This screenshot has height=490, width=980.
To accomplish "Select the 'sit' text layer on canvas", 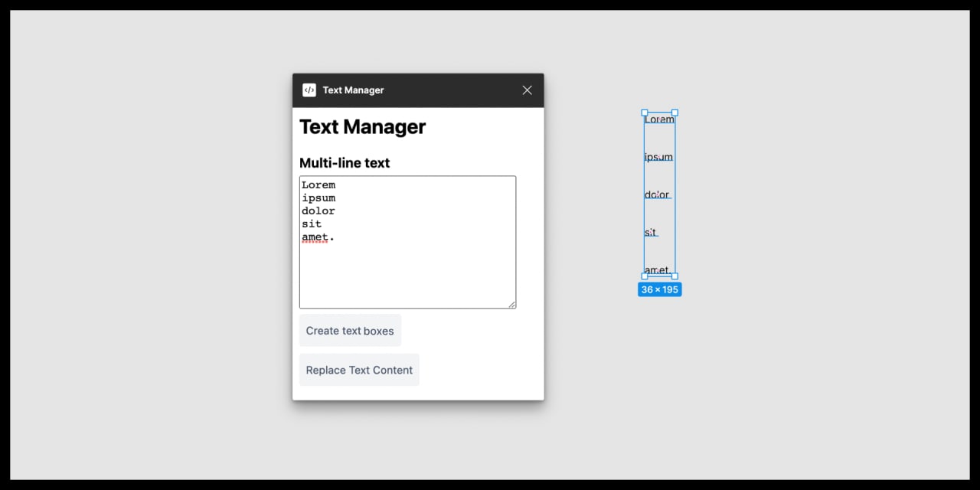I will pyautogui.click(x=651, y=232).
